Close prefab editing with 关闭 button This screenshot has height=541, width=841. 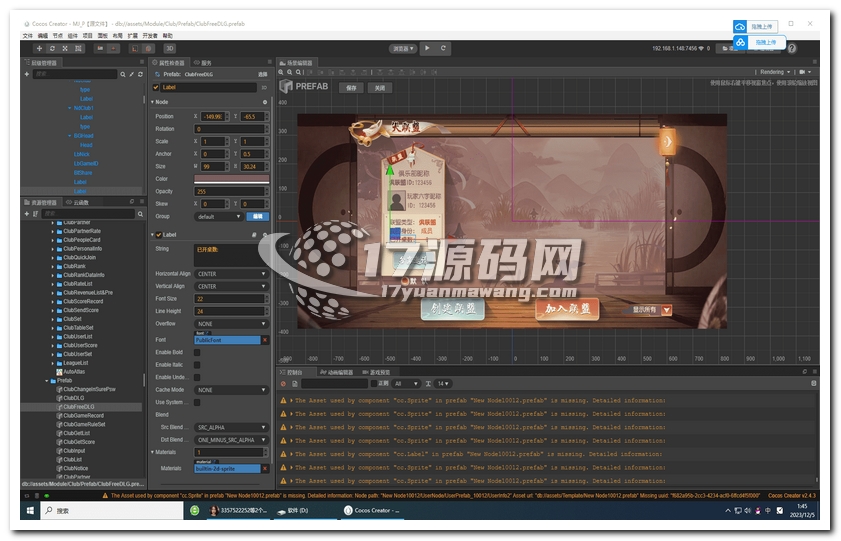(380, 88)
